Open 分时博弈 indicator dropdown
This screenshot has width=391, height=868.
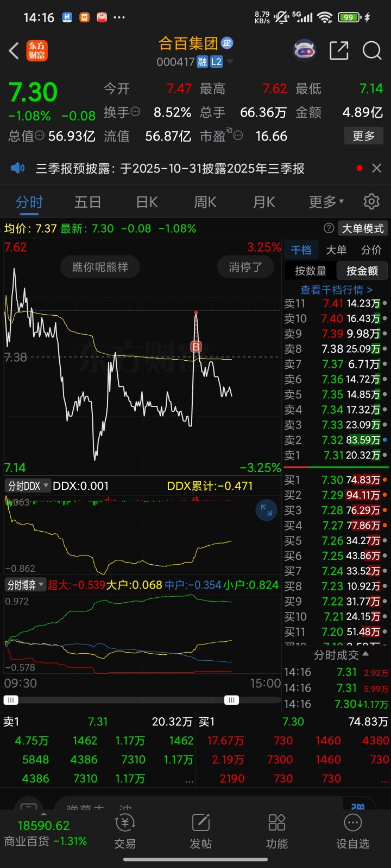pos(26,585)
